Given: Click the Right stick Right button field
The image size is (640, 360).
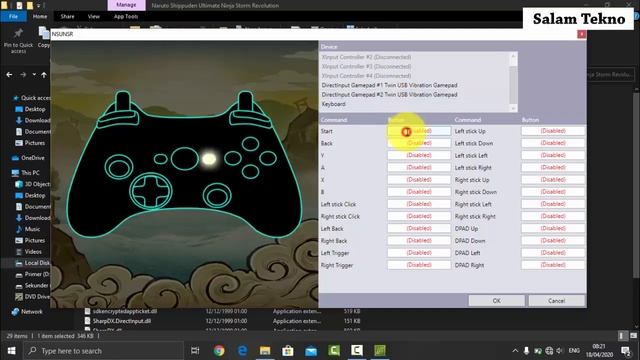Looking at the screenshot, I should point(553,216).
